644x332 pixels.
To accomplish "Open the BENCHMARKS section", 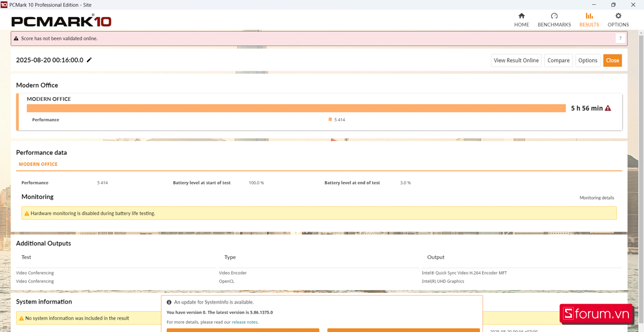I will coord(554,20).
